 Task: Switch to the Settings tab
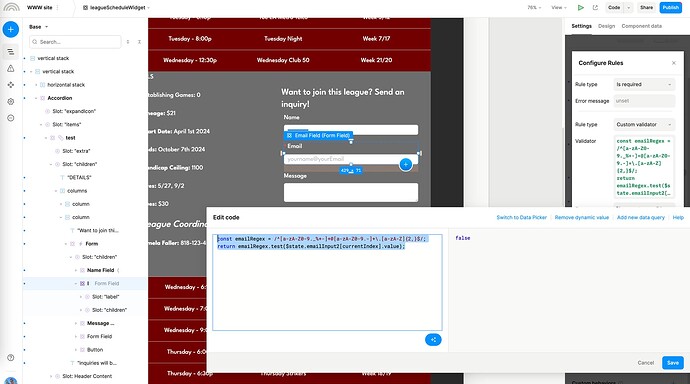tap(581, 26)
